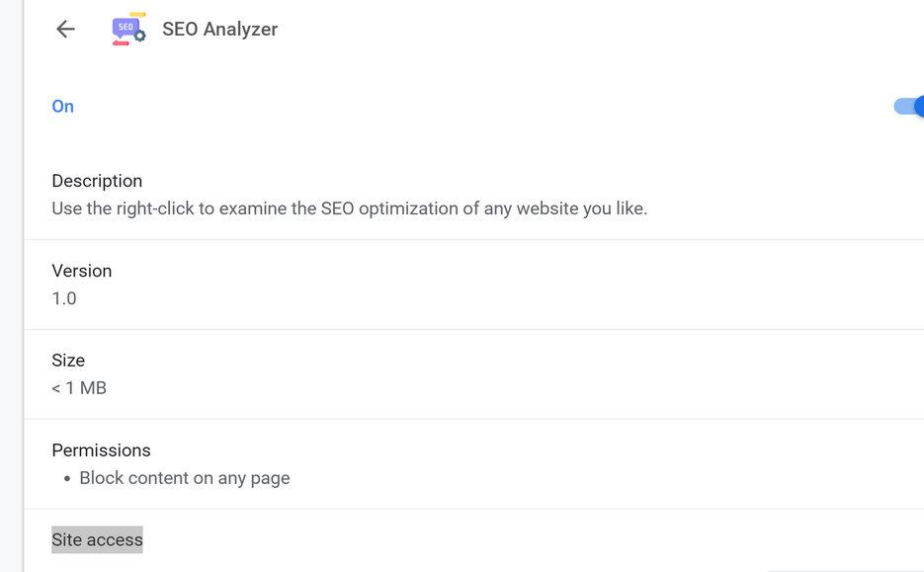Select the Description heading

point(97,181)
